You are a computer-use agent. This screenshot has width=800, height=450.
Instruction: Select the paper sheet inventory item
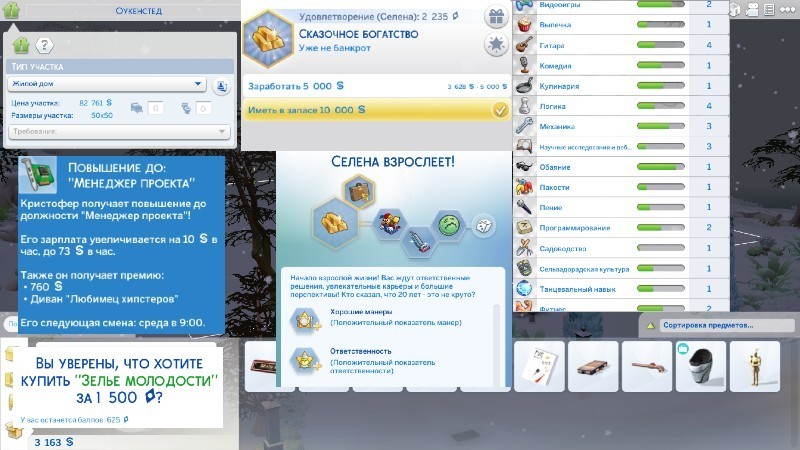click(539, 366)
